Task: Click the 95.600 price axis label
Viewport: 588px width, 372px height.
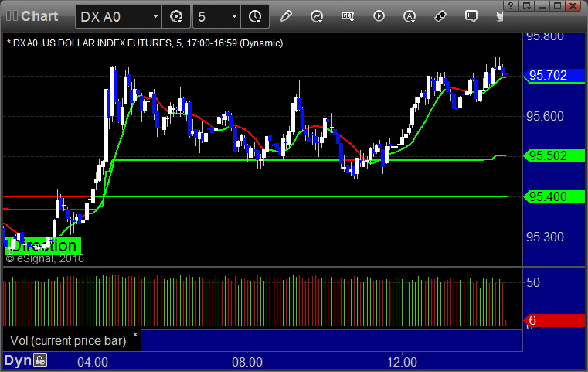Action: click(x=545, y=116)
